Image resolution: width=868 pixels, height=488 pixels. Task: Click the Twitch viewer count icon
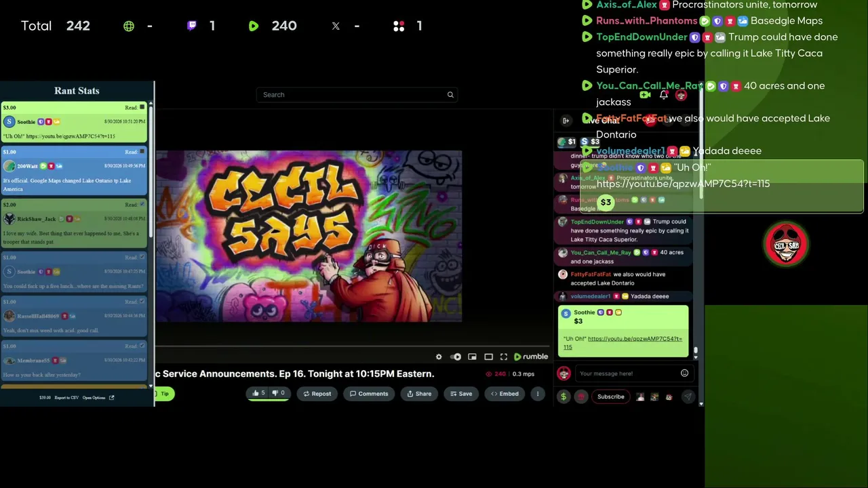tap(192, 26)
